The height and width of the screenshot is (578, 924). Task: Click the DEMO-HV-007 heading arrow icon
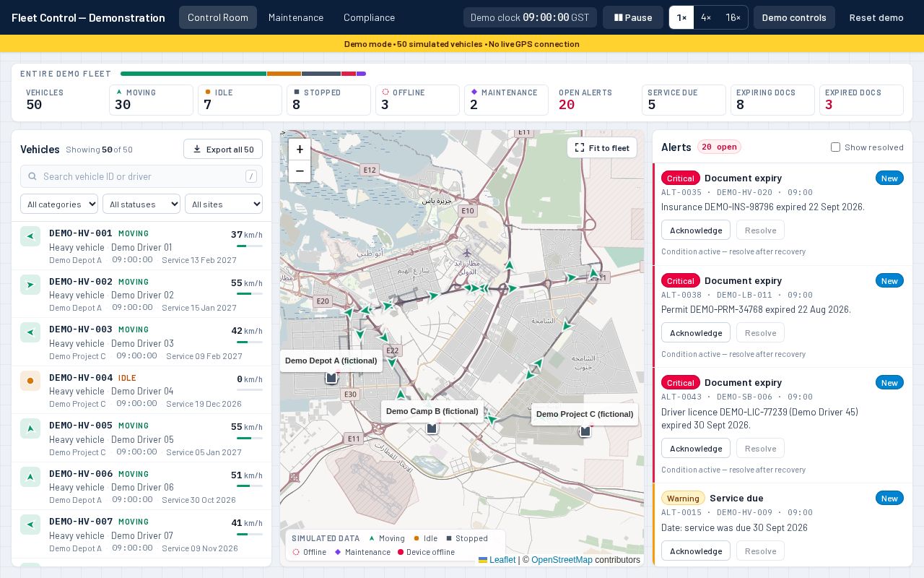(30, 525)
